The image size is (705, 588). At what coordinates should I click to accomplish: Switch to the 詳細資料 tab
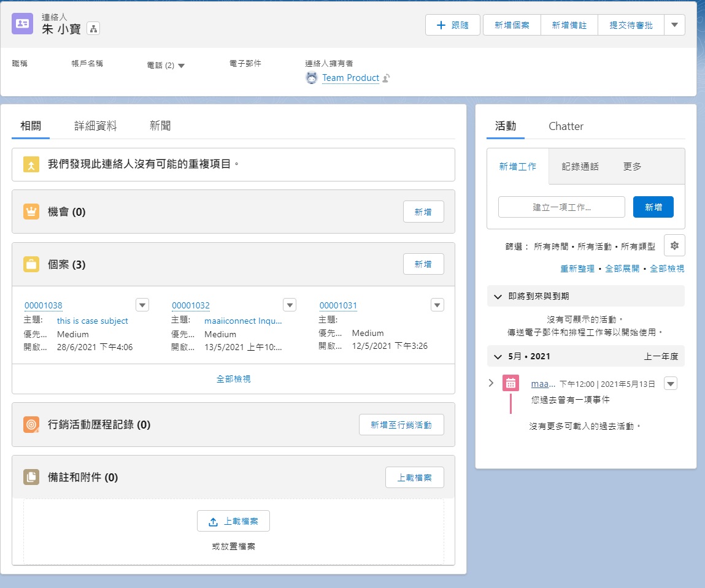point(95,126)
